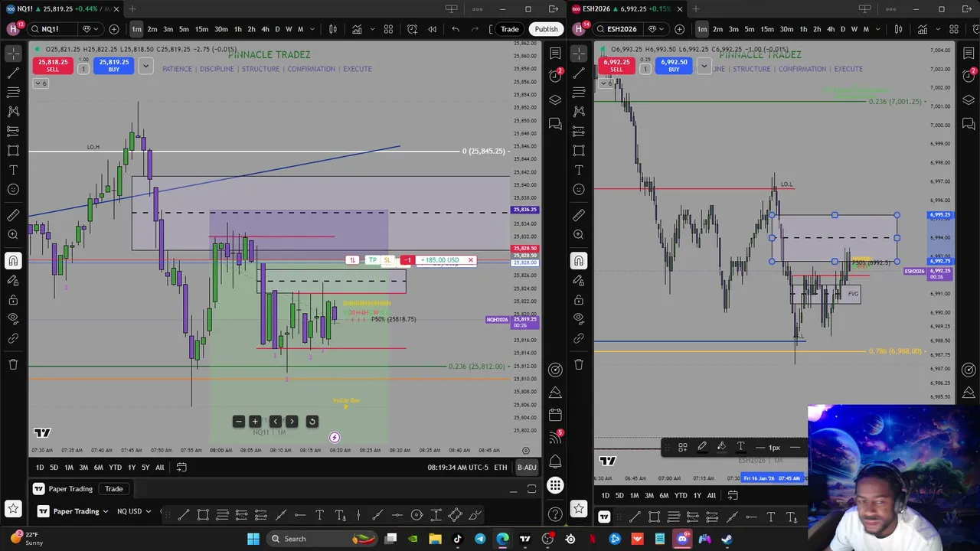Image resolution: width=980 pixels, height=551 pixels.
Task: Undo last action in NQ1! window
Action: [x=456, y=29]
